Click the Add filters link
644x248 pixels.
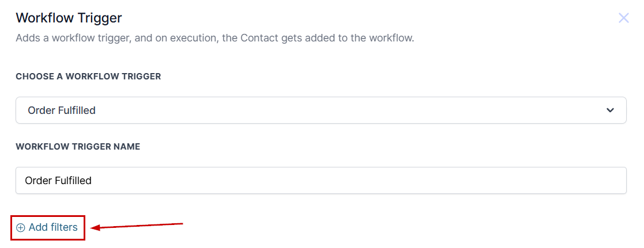pyautogui.click(x=48, y=228)
